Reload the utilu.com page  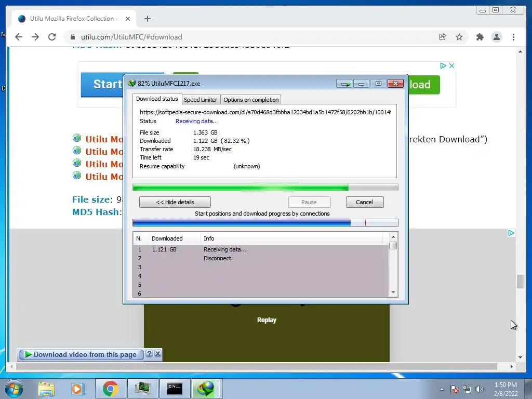pos(52,37)
